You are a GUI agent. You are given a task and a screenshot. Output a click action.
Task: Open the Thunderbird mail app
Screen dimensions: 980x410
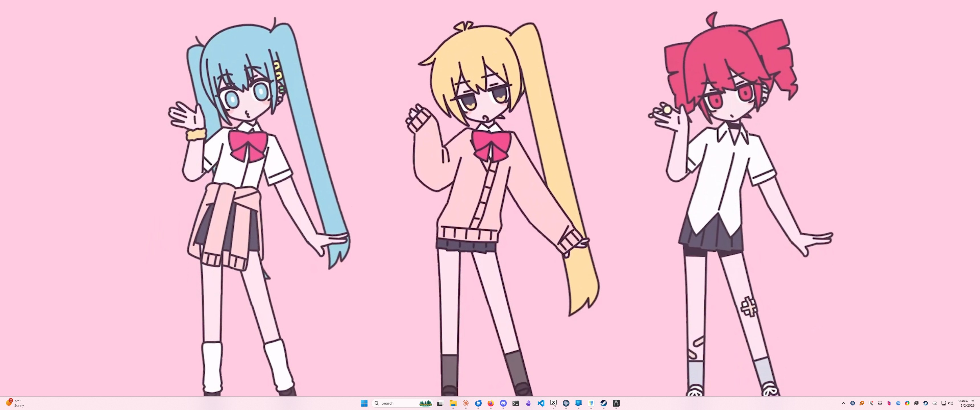pos(478,403)
